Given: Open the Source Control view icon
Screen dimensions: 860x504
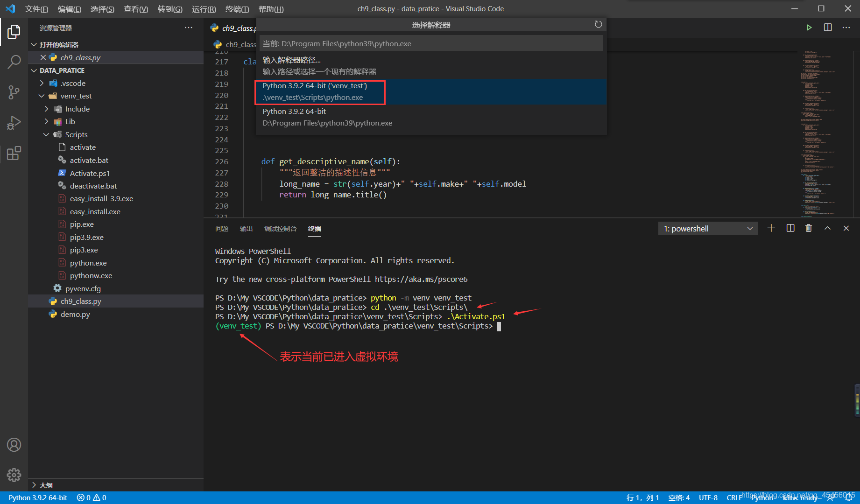Looking at the screenshot, I should click(x=14, y=92).
